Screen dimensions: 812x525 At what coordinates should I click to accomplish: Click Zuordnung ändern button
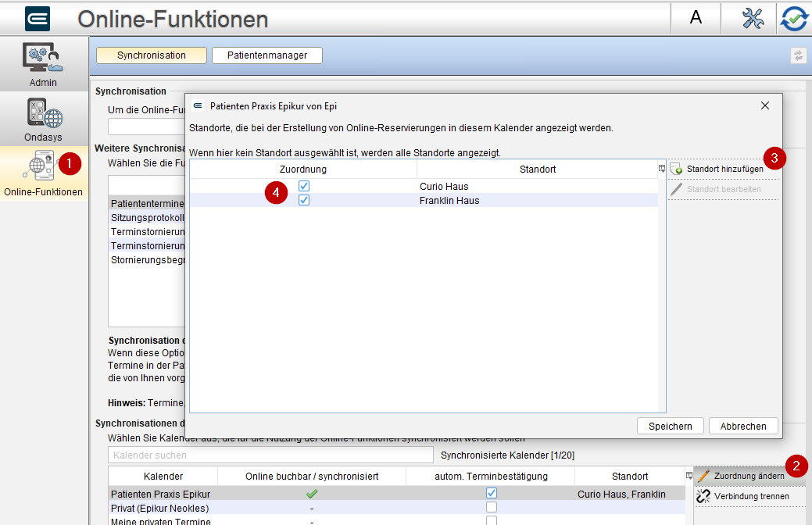[749, 476]
